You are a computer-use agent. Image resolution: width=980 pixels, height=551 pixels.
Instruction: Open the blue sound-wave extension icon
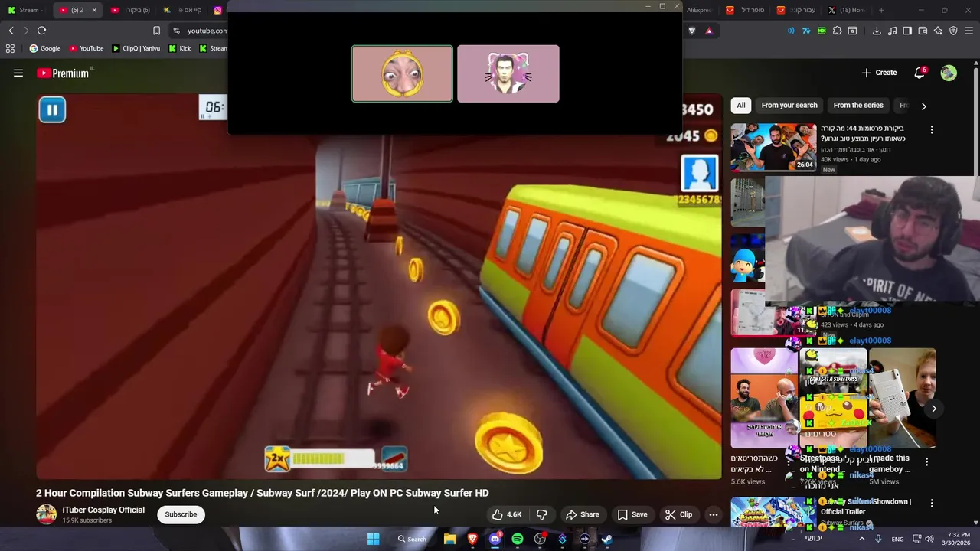(791, 31)
